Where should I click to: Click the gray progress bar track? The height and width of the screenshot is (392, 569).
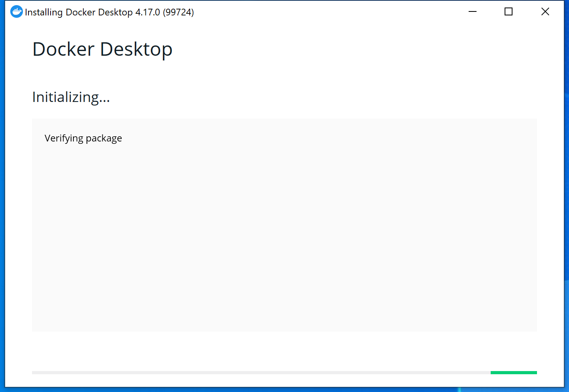tap(261, 373)
